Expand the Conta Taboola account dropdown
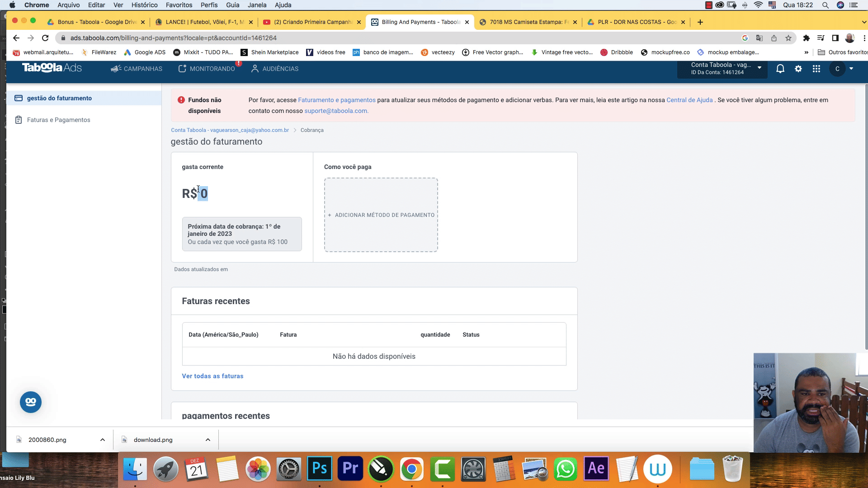868x488 pixels. 759,68
